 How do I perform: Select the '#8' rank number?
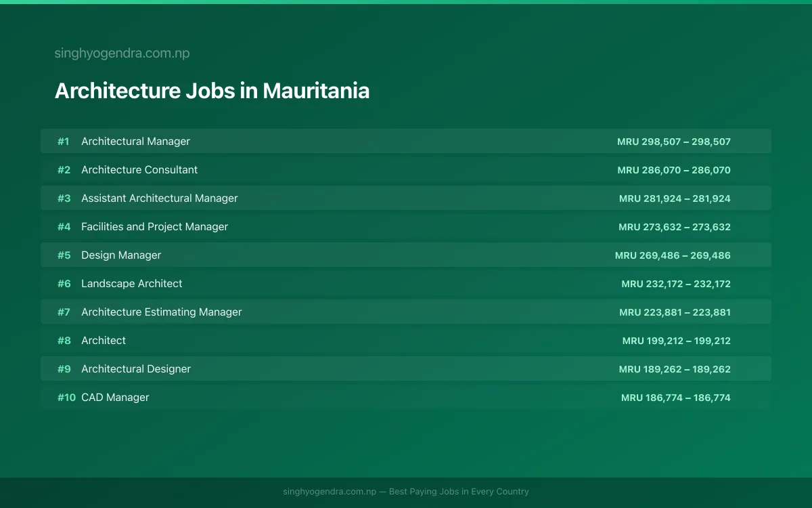64,341
